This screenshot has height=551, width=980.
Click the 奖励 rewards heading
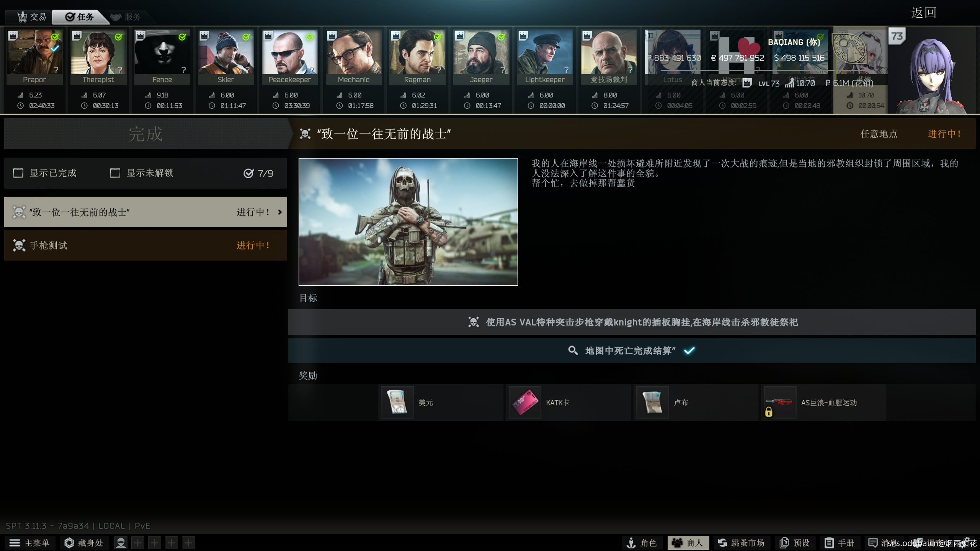(x=308, y=376)
